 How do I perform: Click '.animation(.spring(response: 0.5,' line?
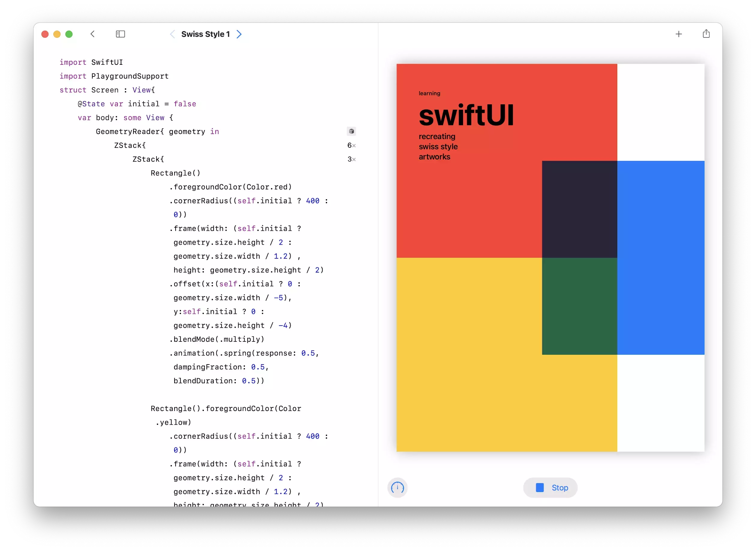click(244, 353)
